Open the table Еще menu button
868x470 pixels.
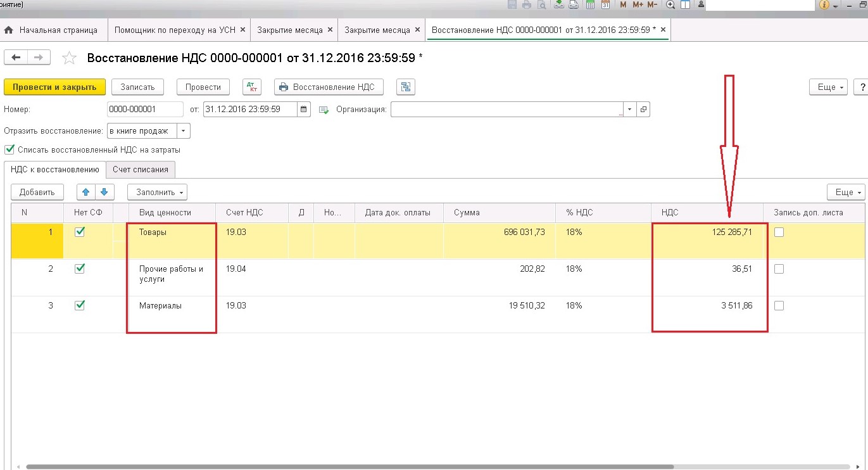pyautogui.click(x=846, y=192)
